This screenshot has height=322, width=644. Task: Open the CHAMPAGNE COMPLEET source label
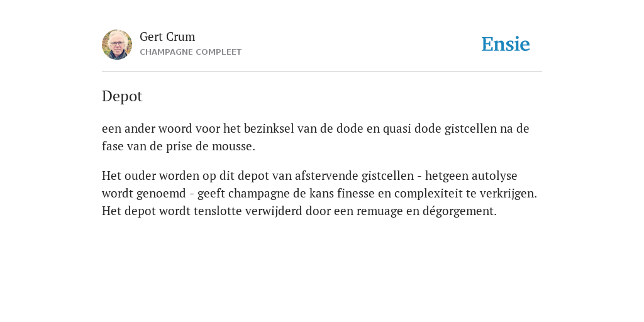tap(191, 52)
